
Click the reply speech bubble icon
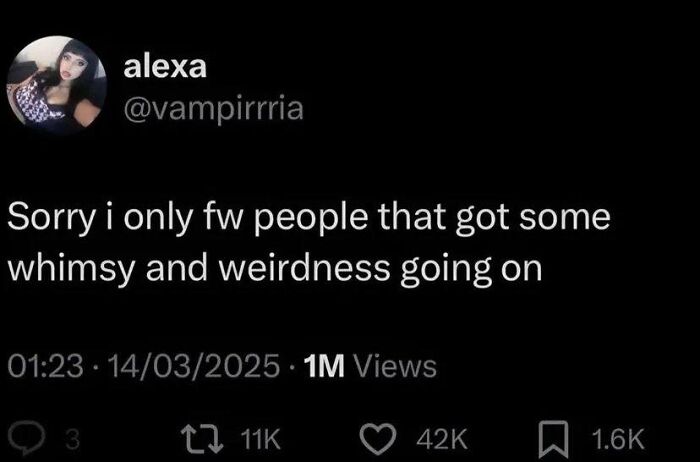point(28,438)
